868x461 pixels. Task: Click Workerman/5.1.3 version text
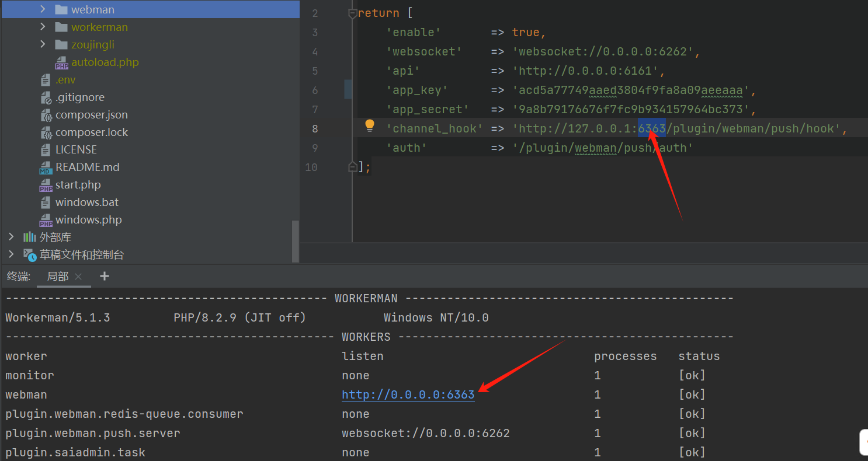58,317
